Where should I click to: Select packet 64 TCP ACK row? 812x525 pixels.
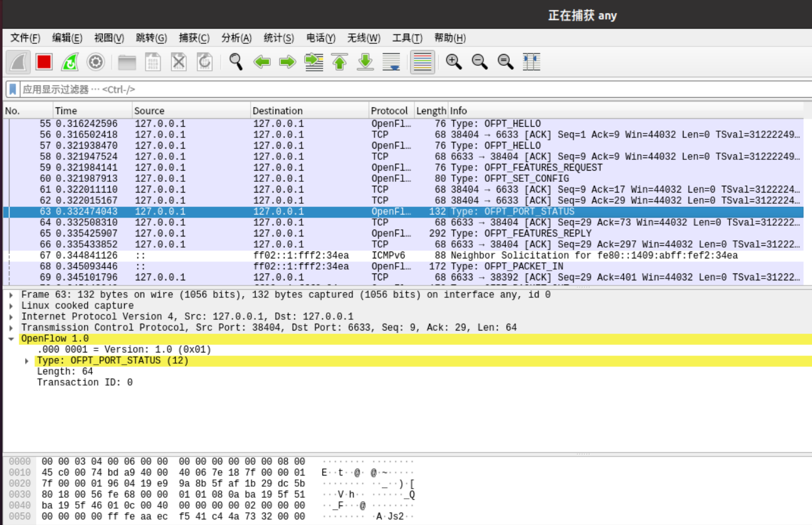click(403, 223)
